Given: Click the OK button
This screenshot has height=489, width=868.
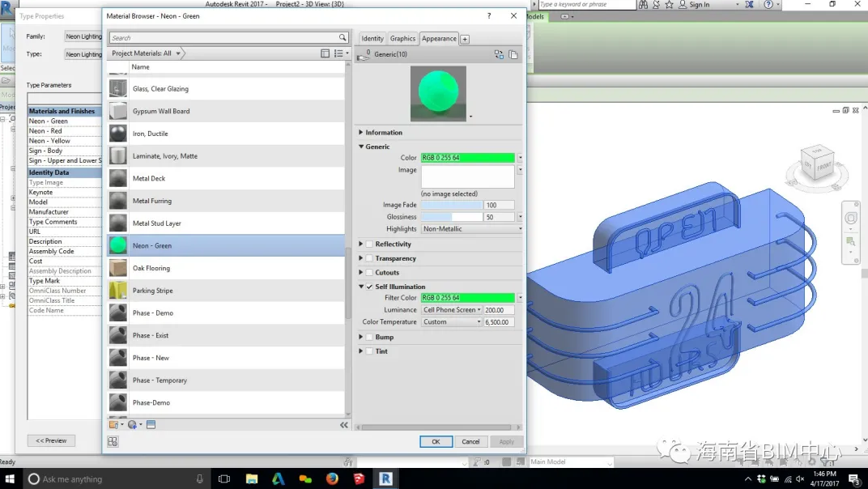Looking at the screenshot, I should tap(436, 441).
